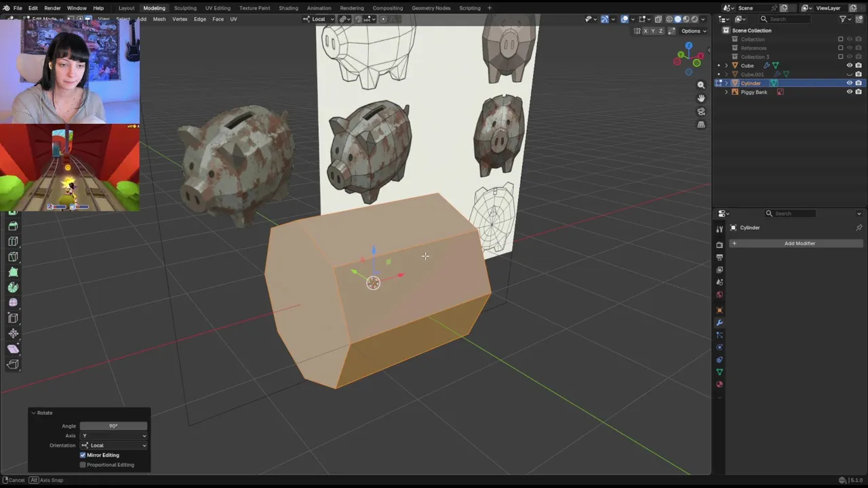Open the Local transform orientation dropdown in header
Screen dimensions: 868x488
pyautogui.click(x=319, y=19)
